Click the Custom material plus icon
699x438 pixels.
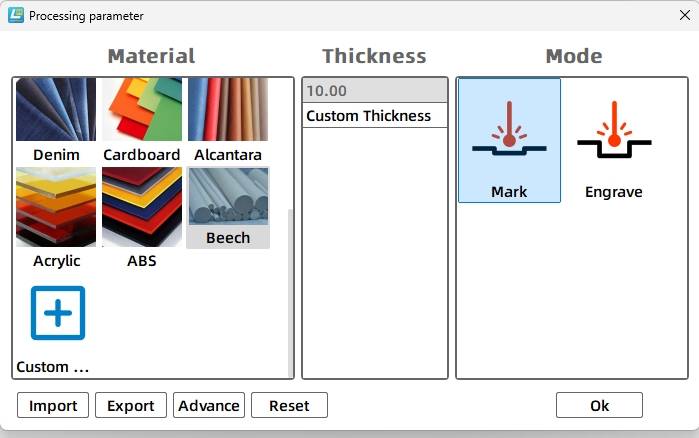(x=58, y=313)
